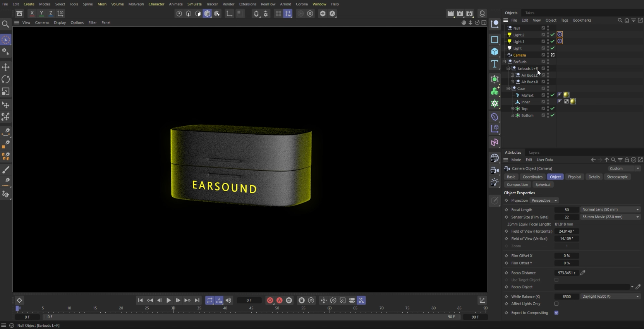Toggle the loop playback mode button
The height and width of the screenshot is (329, 644).
[x=210, y=300]
